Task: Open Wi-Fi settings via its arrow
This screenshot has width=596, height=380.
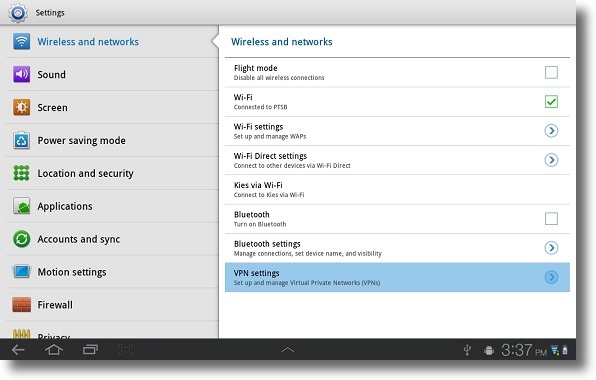Action: pos(551,131)
